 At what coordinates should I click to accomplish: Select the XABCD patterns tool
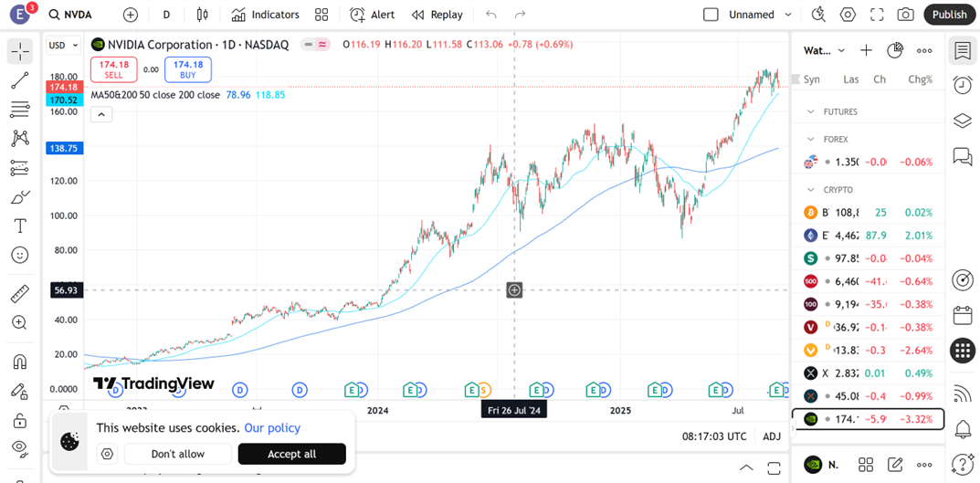click(20, 138)
